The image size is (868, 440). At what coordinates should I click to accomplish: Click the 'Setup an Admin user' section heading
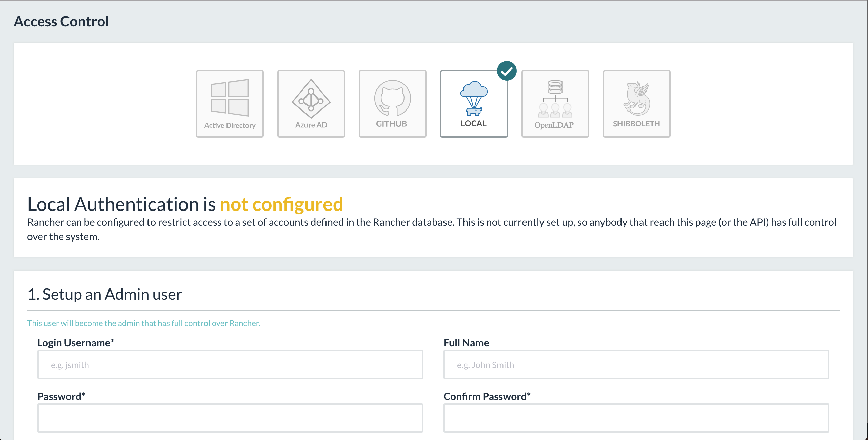click(x=105, y=294)
